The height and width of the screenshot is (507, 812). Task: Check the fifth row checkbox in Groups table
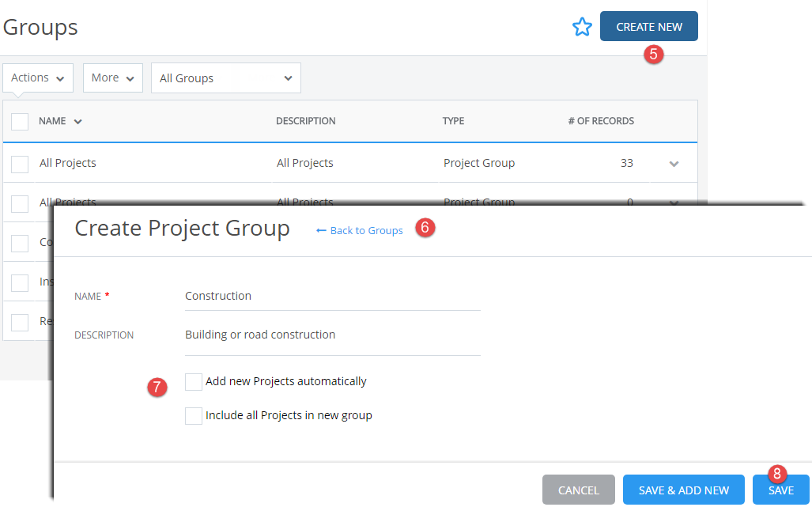[x=20, y=322]
